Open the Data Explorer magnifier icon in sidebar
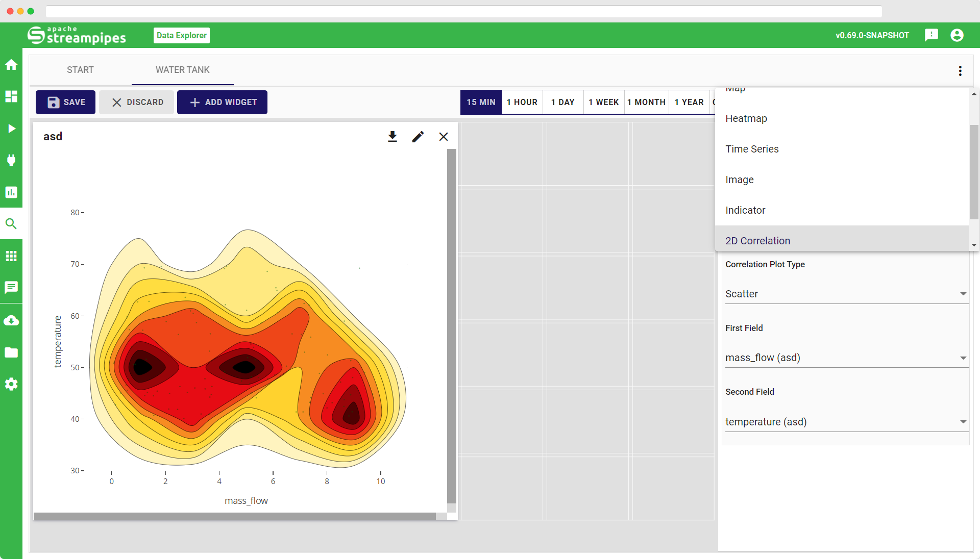The height and width of the screenshot is (559, 980). tap(11, 224)
